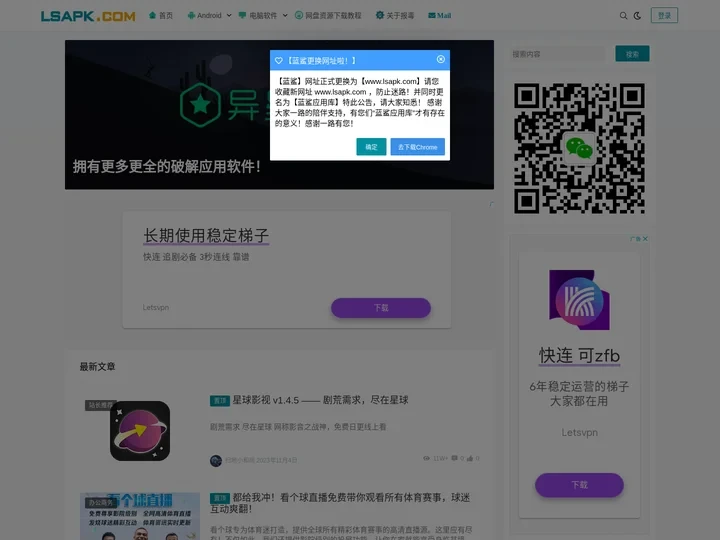Click the 置顶 tag beside the 星球影视 article title
Screen dimensions: 720x540
[x=219, y=400]
